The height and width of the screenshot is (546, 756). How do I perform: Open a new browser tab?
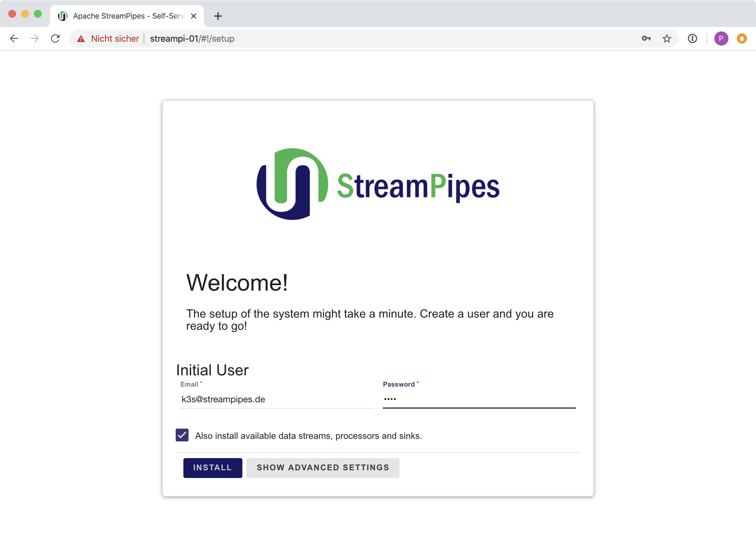[x=218, y=16]
